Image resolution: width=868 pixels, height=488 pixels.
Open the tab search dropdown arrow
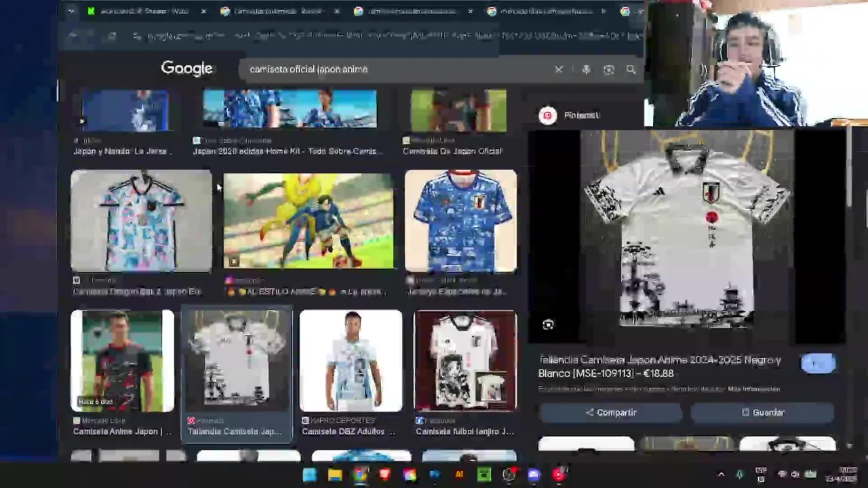[x=71, y=11]
